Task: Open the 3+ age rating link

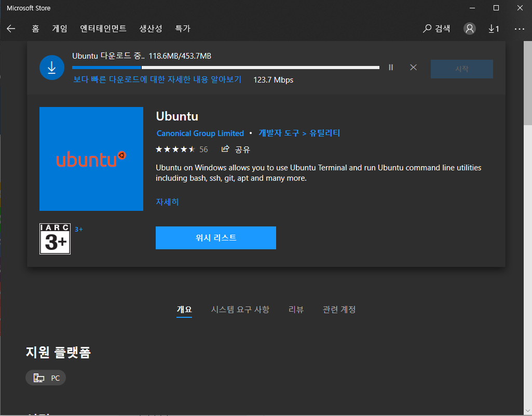Action: 79,229
